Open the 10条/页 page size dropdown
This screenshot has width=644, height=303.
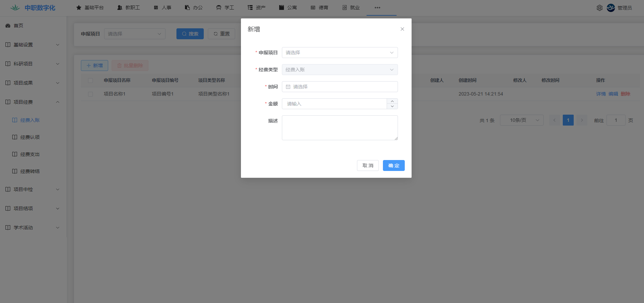click(521, 120)
